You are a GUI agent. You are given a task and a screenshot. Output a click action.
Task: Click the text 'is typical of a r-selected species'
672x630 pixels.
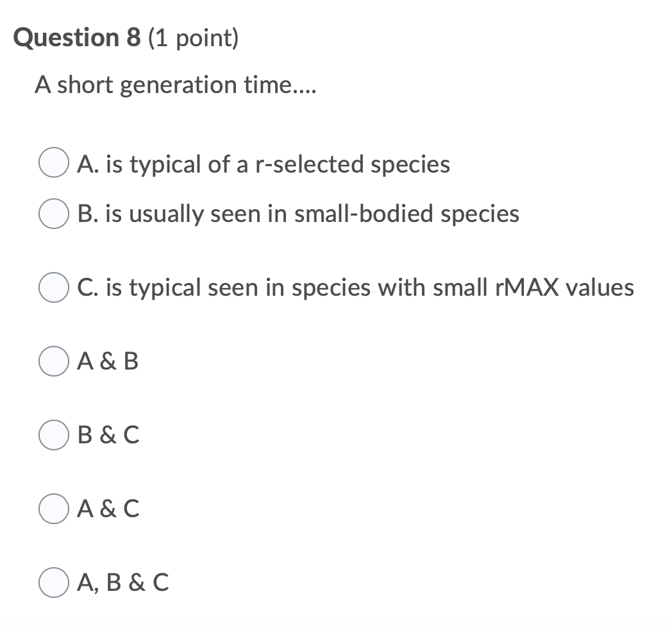pos(263,164)
